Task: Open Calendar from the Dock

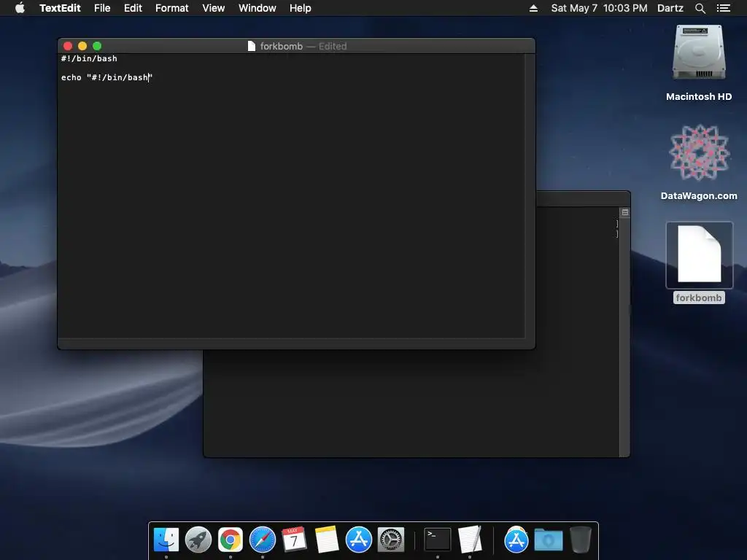Action: pos(294,540)
